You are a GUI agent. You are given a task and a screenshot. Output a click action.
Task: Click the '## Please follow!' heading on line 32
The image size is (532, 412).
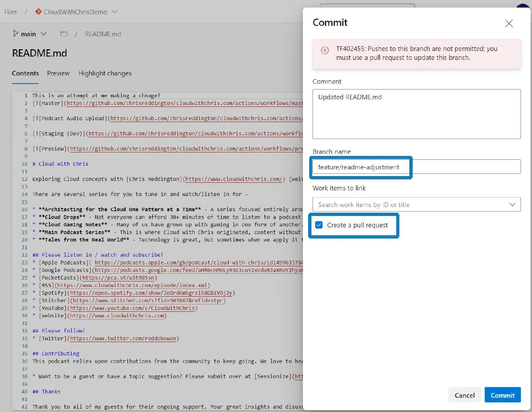click(x=59, y=331)
